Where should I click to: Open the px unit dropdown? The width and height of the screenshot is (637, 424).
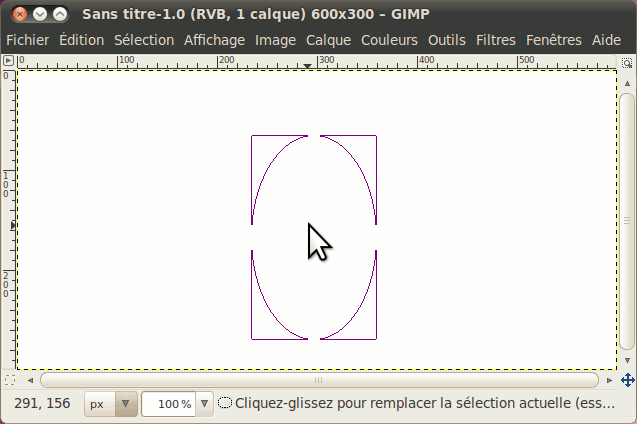click(x=111, y=404)
